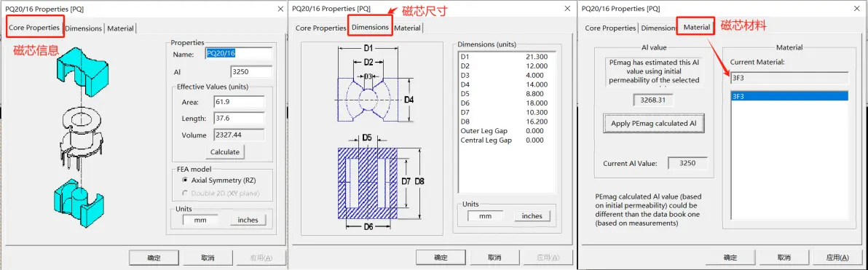Select the highlighted 3F3 material list entry
868x270 pixels.
(789, 96)
